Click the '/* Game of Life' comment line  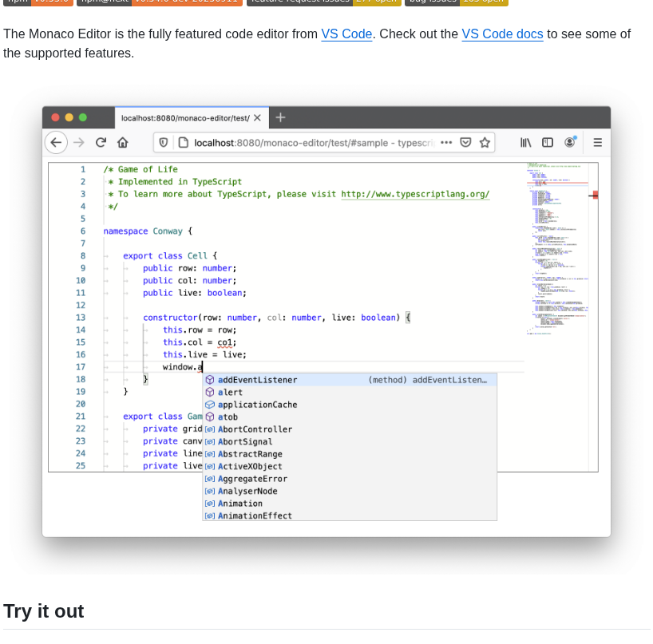[x=140, y=169]
